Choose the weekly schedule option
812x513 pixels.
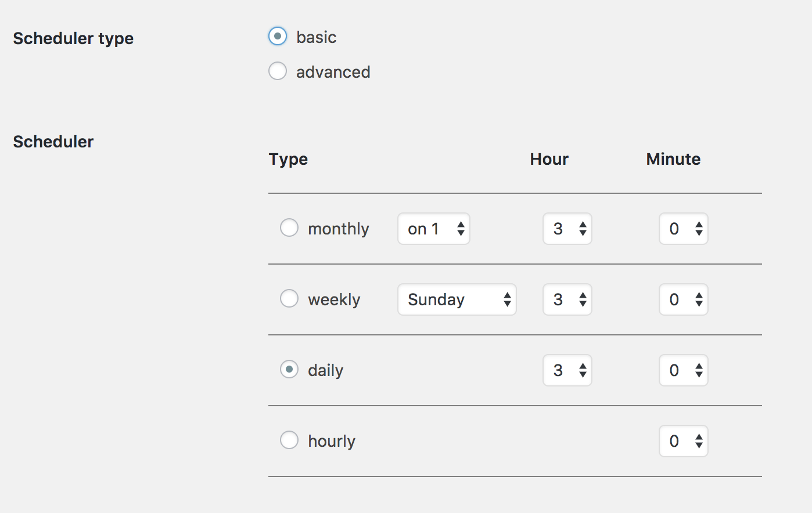[289, 298]
